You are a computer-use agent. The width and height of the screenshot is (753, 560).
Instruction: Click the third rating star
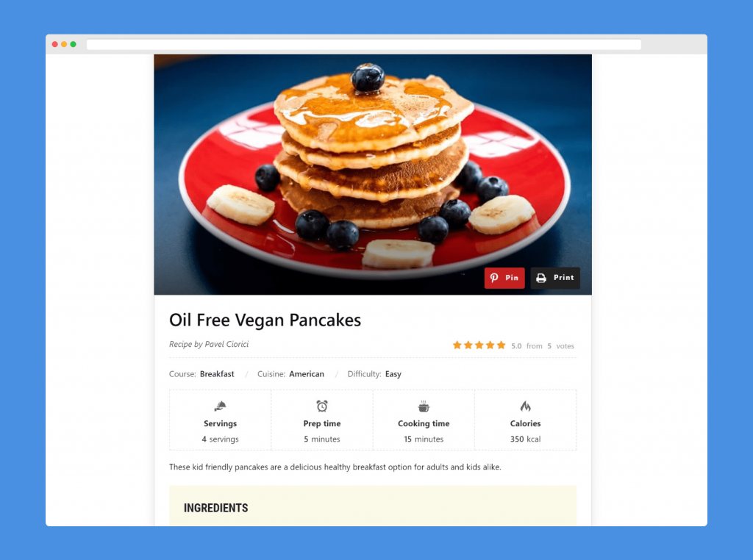click(479, 345)
